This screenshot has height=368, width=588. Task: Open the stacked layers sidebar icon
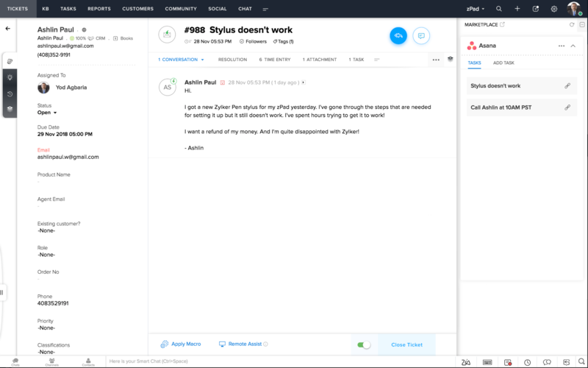(10, 109)
